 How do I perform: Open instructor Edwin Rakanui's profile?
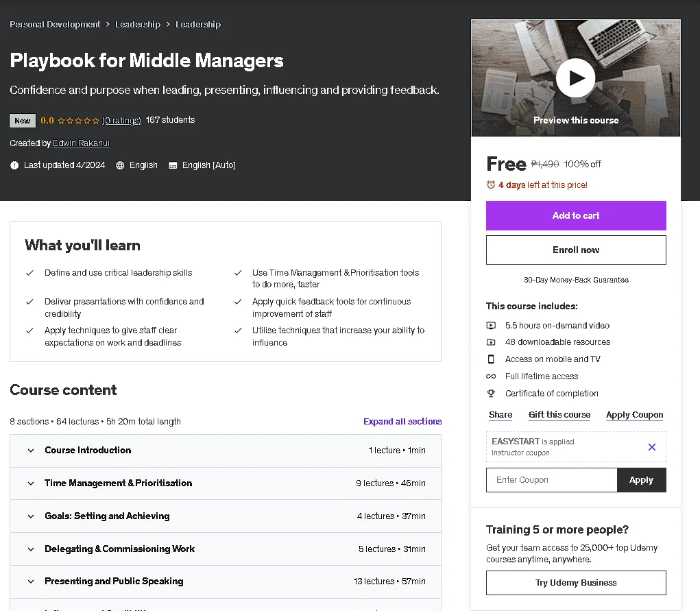coord(81,143)
